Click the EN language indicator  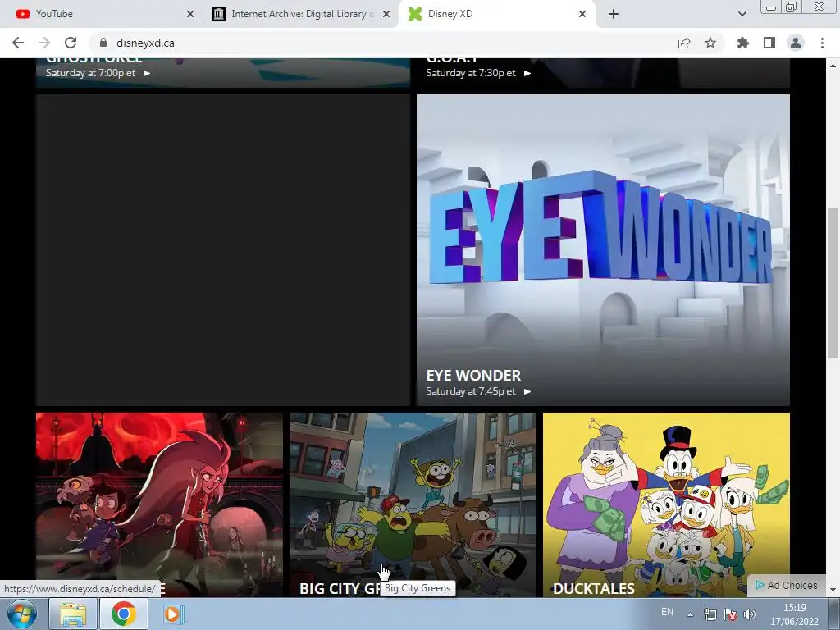(x=667, y=612)
